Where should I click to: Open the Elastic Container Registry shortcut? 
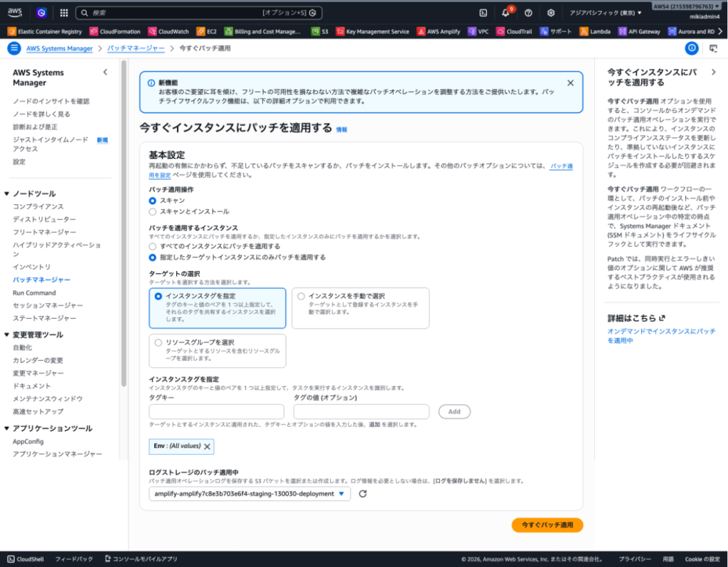[45, 31]
